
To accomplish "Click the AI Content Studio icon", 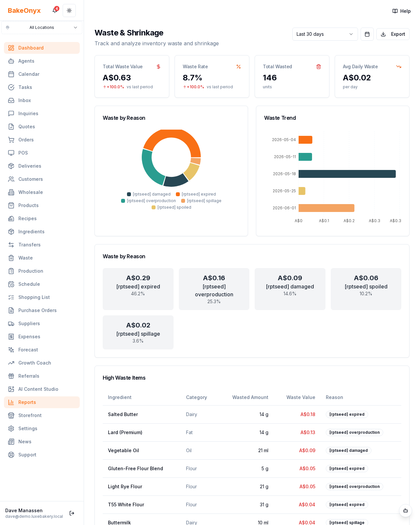I will pyautogui.click(x=11, y=389).
